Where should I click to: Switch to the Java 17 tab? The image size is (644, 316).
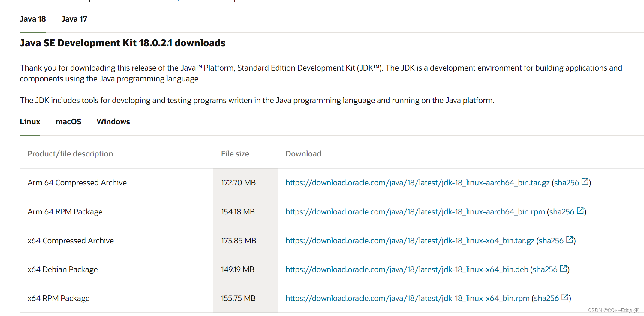pyautogui.click(x=74, y=19)
